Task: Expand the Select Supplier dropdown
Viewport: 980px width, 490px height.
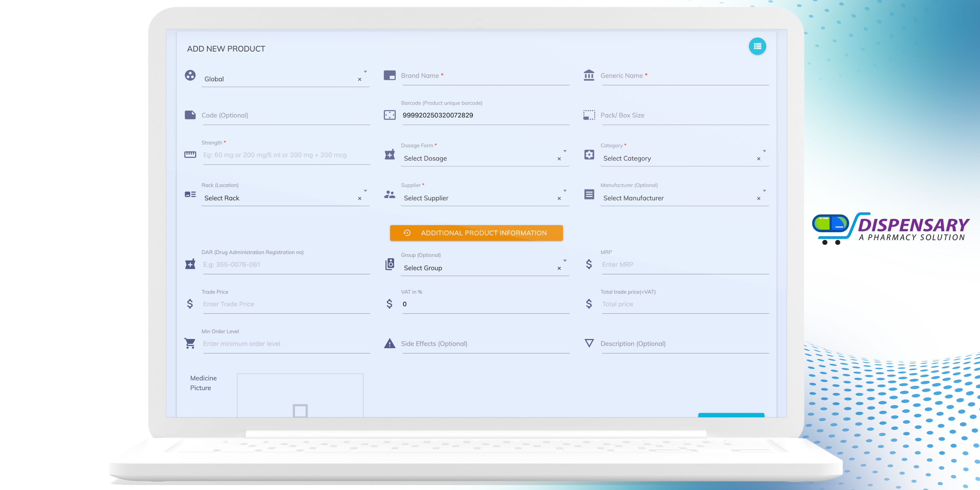Action: (x=565, y=191)
